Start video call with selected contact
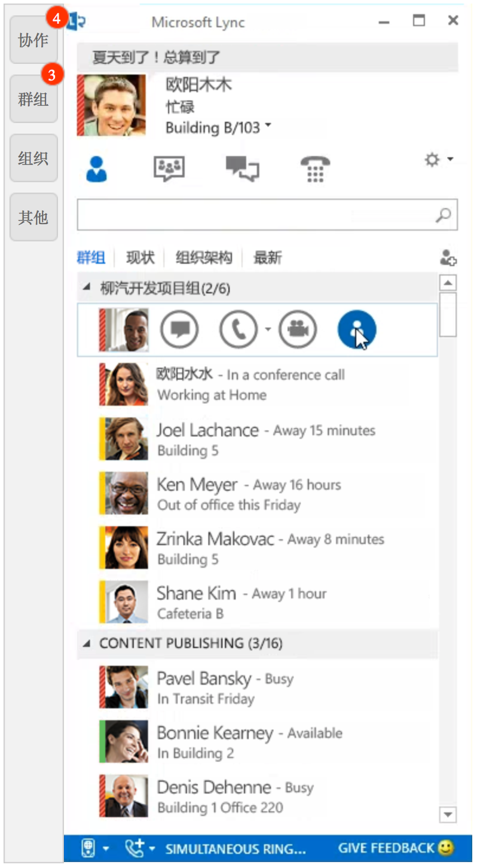 pos(298,329)
